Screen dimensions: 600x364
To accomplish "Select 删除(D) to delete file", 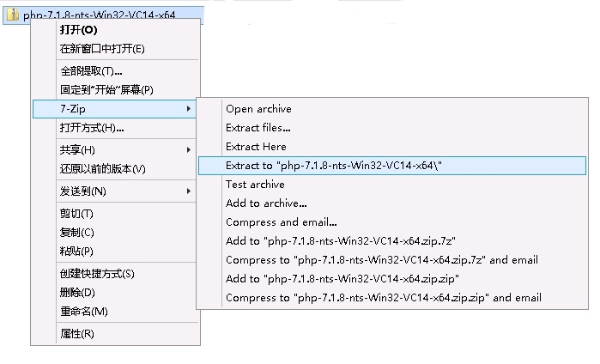I will [77, 293].
